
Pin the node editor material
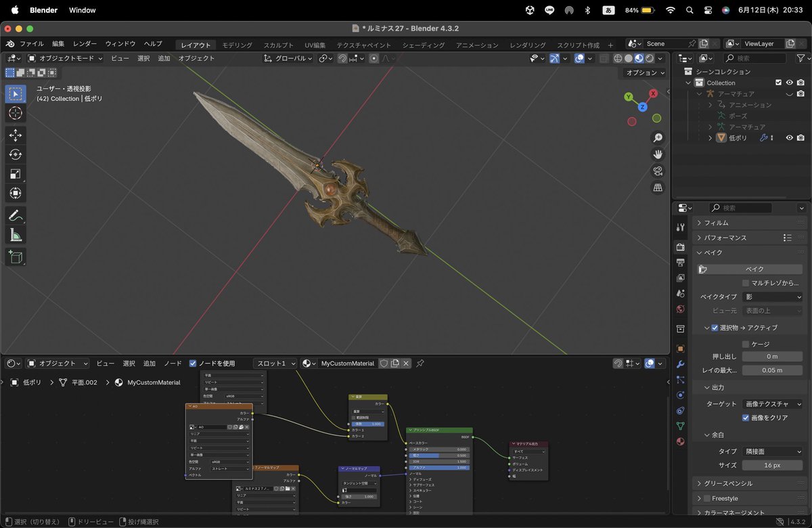click(420, 364)
